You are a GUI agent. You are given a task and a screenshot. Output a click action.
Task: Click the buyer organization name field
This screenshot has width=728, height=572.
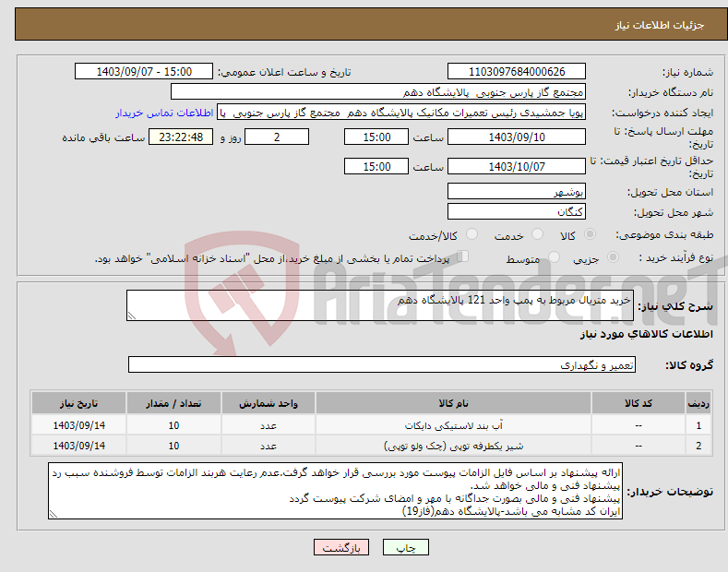tap(378, 92)
